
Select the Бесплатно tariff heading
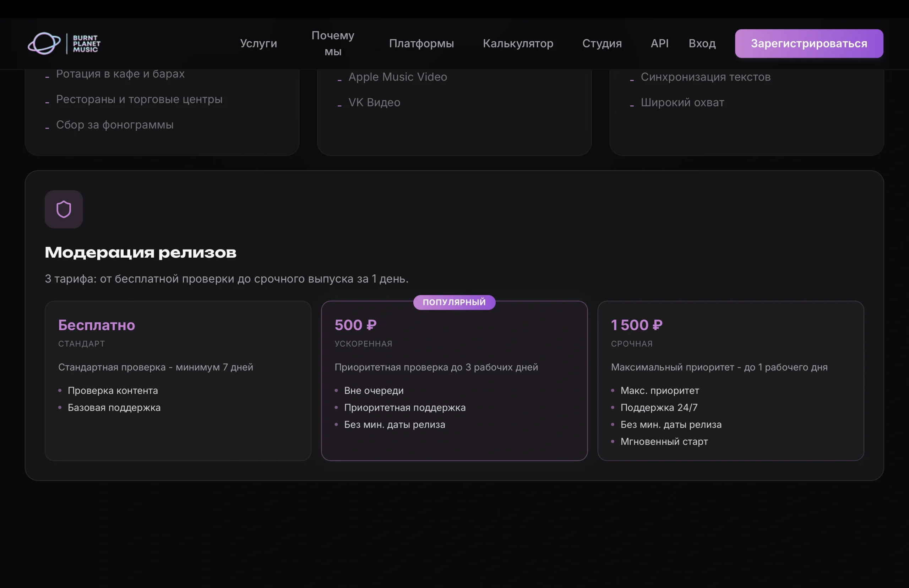97,325
